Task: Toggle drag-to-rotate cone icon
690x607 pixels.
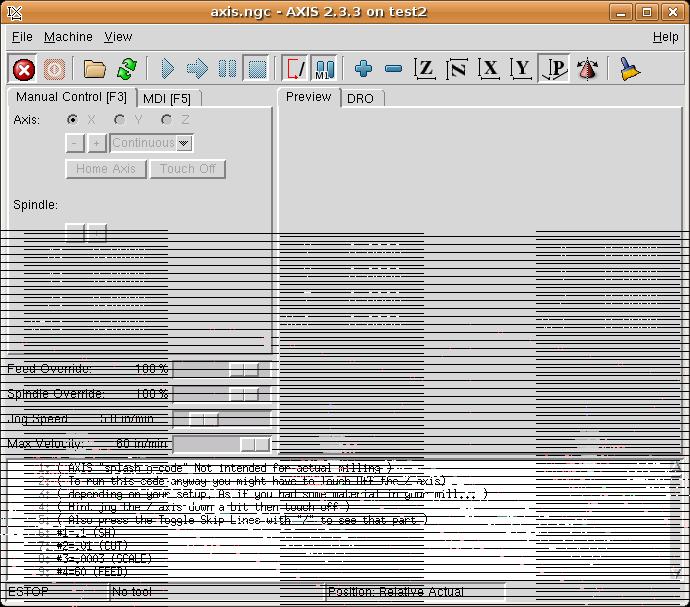Action: (x=587, y=69)
